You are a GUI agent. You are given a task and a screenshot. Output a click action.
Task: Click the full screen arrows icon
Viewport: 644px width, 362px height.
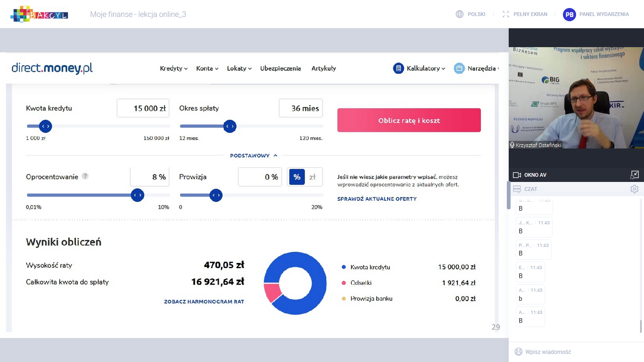pos(506,14)
